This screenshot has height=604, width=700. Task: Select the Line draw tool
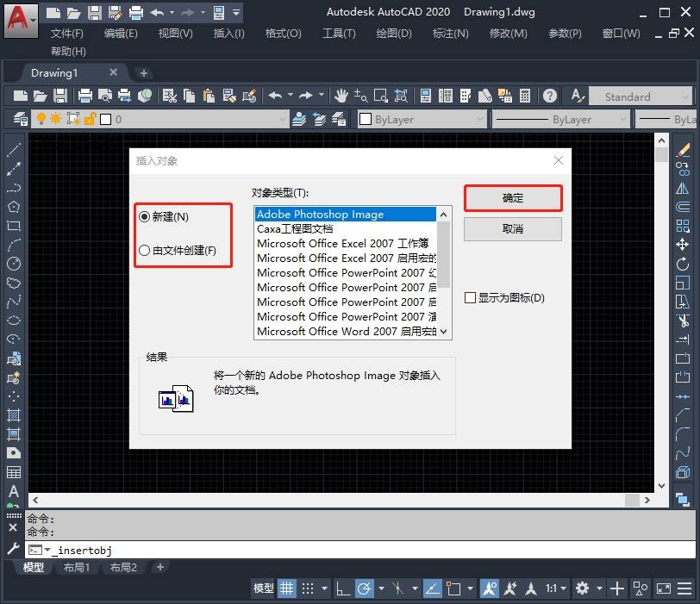pos(14,149)
